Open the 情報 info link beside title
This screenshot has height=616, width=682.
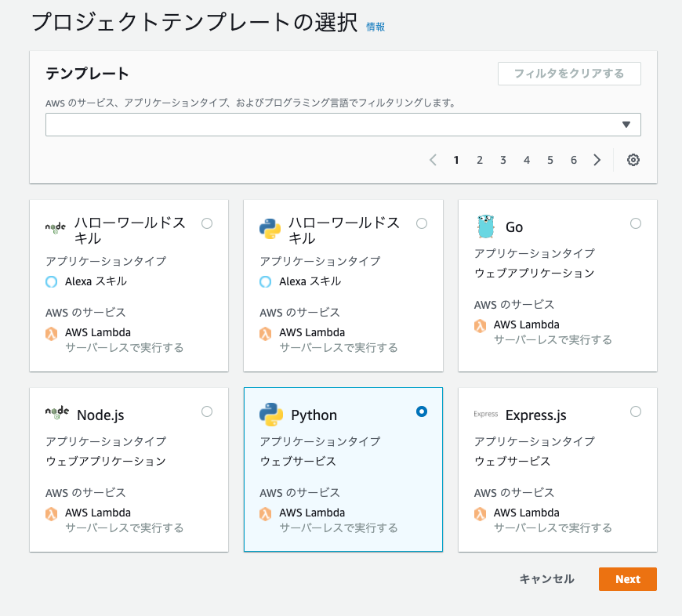[x=375, y=27]
